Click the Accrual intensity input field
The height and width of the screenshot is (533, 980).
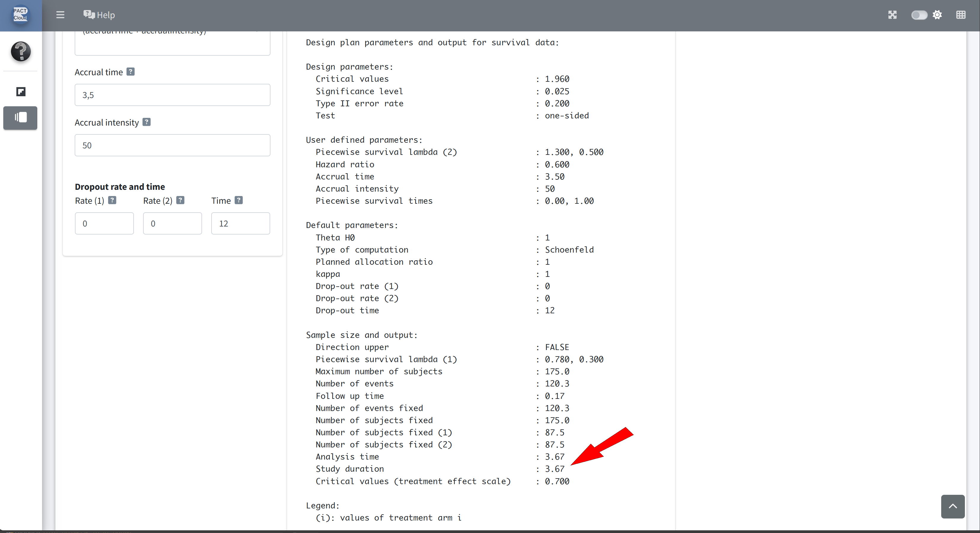click(172, 145)
